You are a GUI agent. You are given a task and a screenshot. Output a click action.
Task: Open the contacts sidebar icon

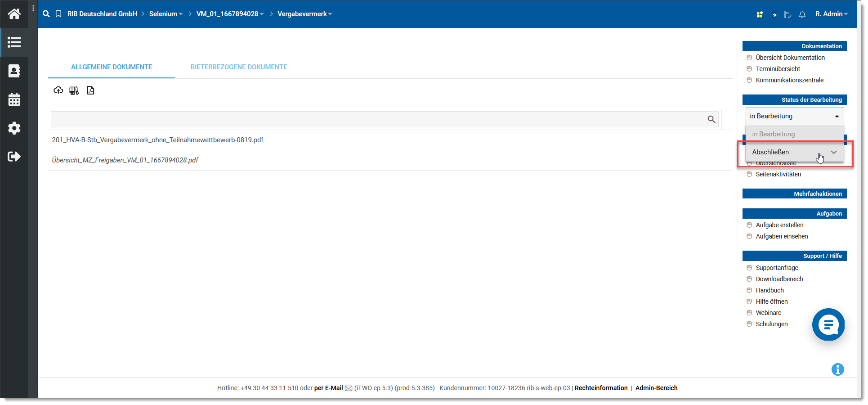14,71
